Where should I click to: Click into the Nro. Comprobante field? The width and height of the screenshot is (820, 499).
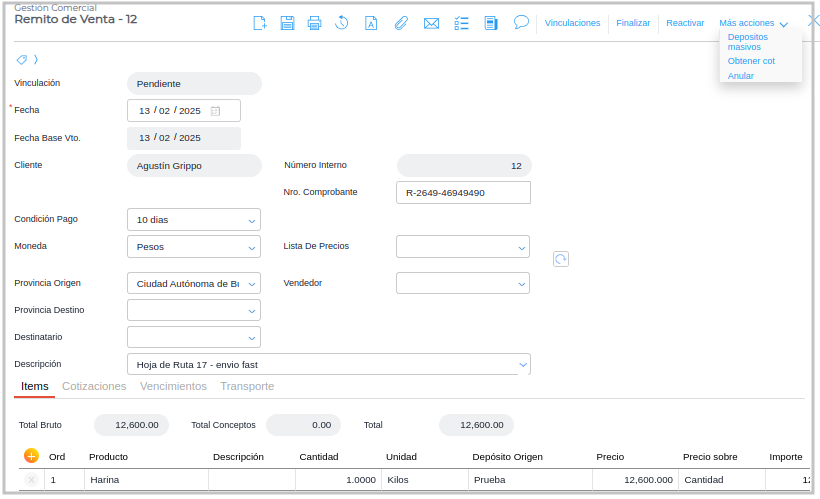pyautogui.click(x=463, y=193)
